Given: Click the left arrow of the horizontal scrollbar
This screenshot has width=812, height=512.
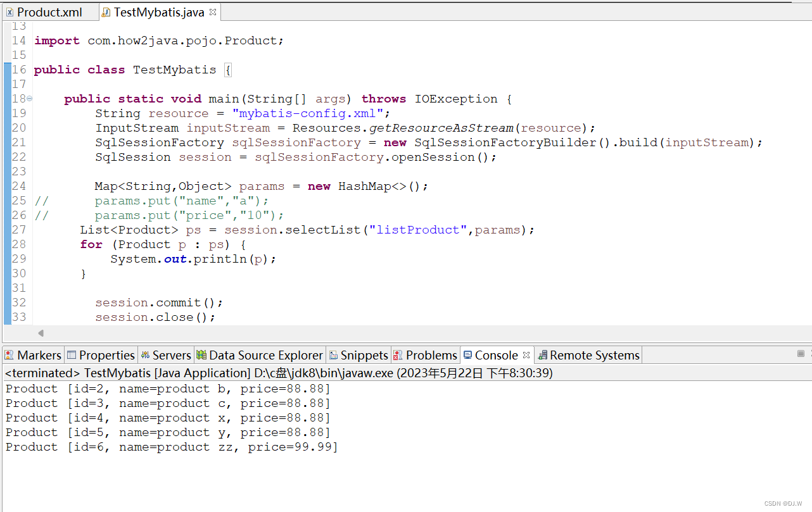Looking at the screenshot, I should tap(41, 333).
